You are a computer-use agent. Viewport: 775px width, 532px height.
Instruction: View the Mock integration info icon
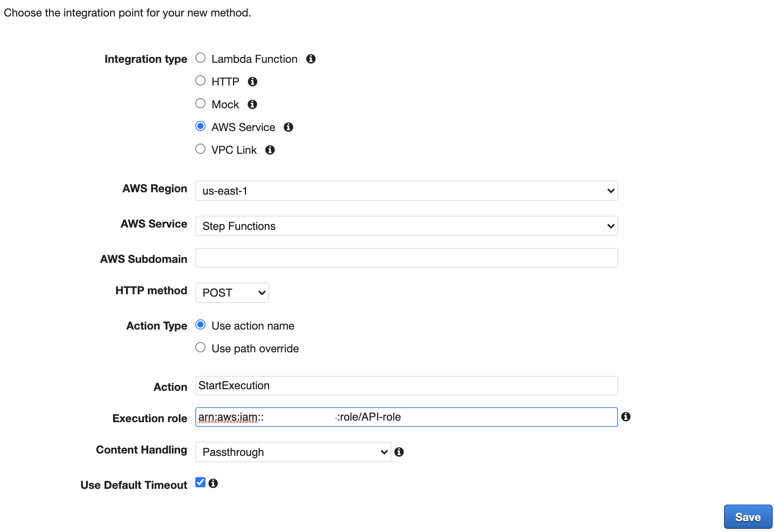pyautogui.click(x=253, y=104)
